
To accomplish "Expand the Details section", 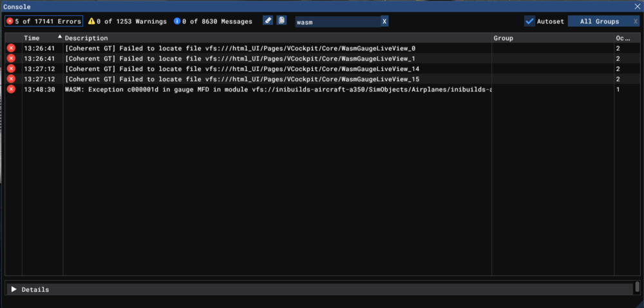I will (14, 289).
